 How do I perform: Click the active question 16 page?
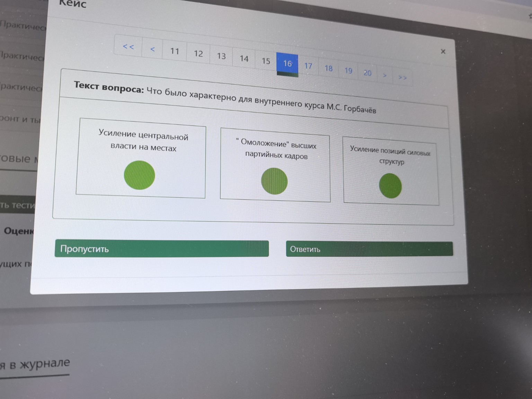pos(287,64)
